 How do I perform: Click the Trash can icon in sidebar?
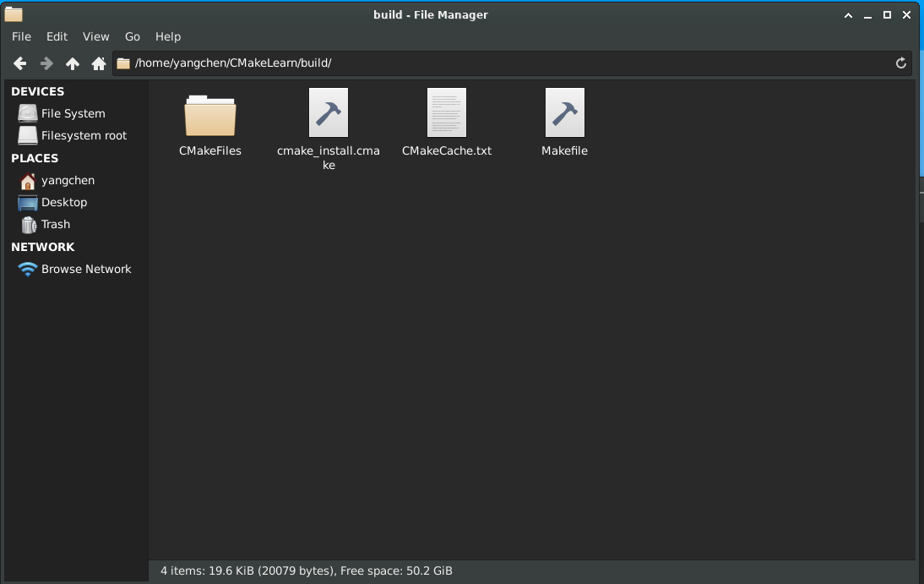click(28, 224)
